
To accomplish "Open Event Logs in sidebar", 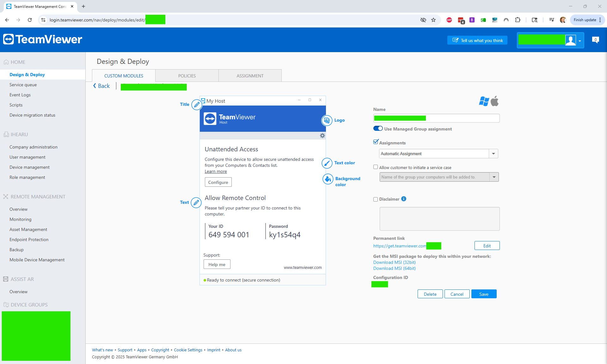I will pyautogui.click(x=20, y=95).
